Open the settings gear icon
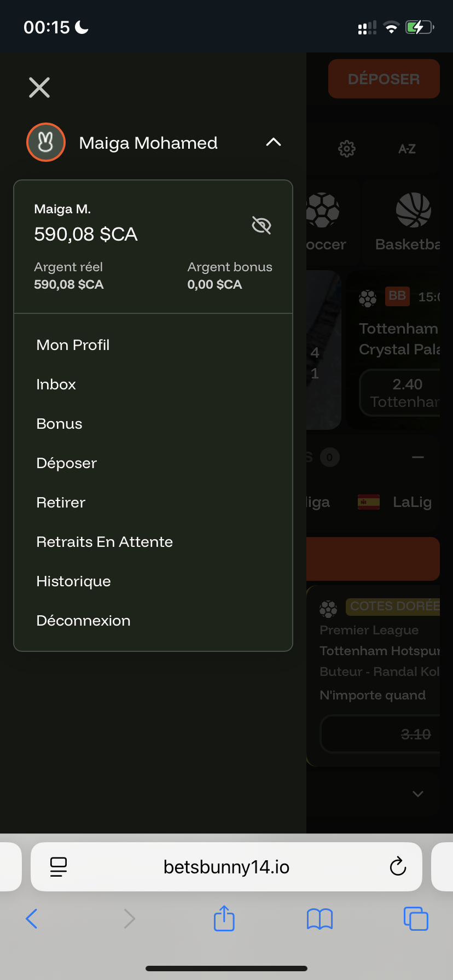This screenshot has height=980, width=453. [347, 149]
